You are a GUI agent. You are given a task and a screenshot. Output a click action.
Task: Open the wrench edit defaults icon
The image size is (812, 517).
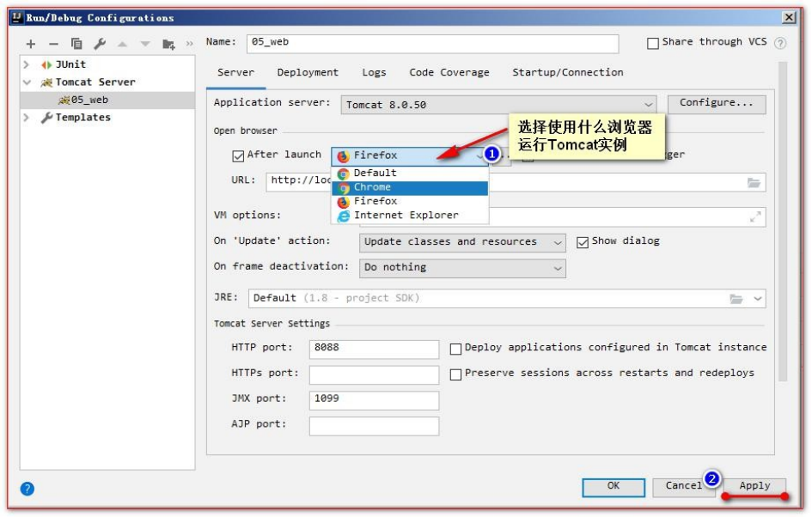(x=100, y=44)
